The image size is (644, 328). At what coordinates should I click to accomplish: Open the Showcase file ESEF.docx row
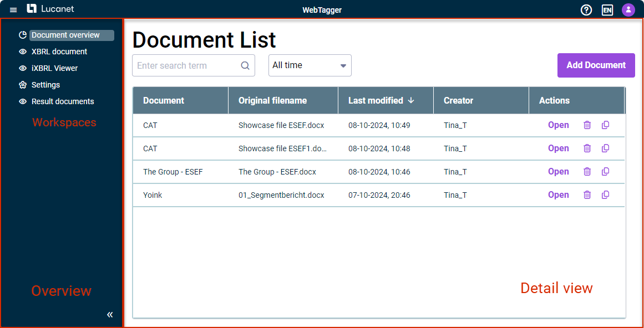point(559,125)
